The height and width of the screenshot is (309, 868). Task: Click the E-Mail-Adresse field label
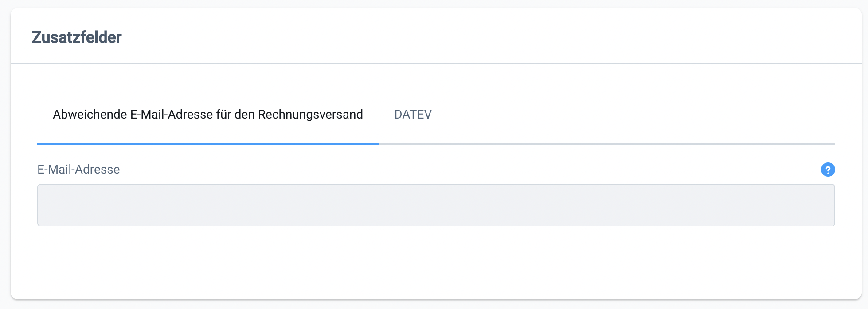point(78,170)
